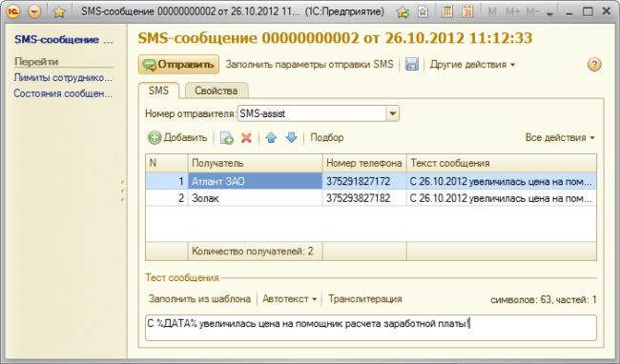Click Заполнить из шаблона
The height and width of the screenshot is (364, 620).
pyautogui.click(x=199, y=299)
